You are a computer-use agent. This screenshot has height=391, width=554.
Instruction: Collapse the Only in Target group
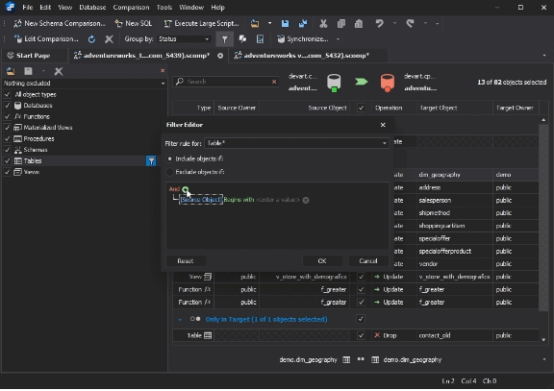(180, 320)
